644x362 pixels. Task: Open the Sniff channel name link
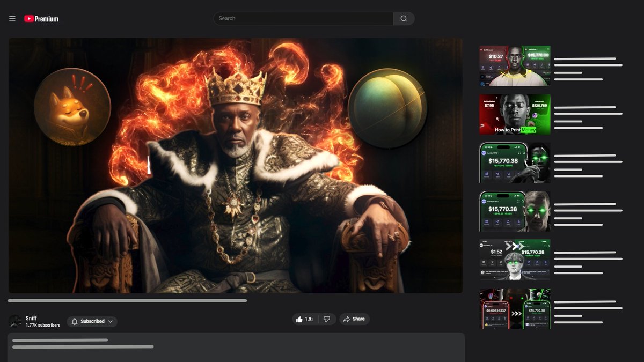[x=31, y=317]
